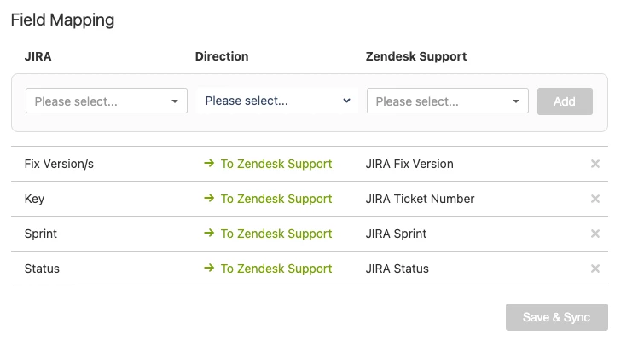The image size is (644, 347).
Task: Click the green arrow in the Sprint row
Action: 209,234
